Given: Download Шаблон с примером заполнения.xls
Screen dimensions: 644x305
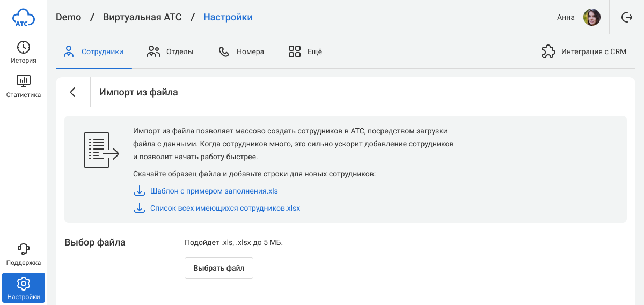Looking at the screenshot, I should [214, 191].
